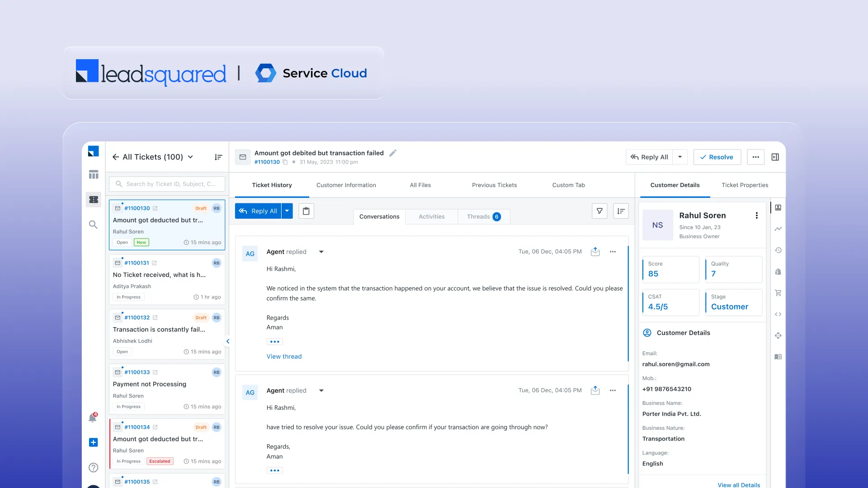Screen dimensions: 868x488
Task: Click the CSAT 4.5/5 card
Action: 671,302
